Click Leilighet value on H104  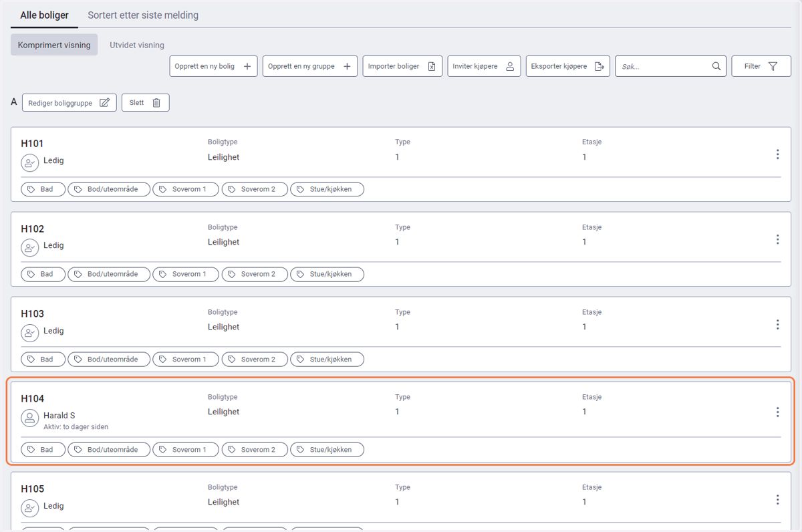coord(223,412)
